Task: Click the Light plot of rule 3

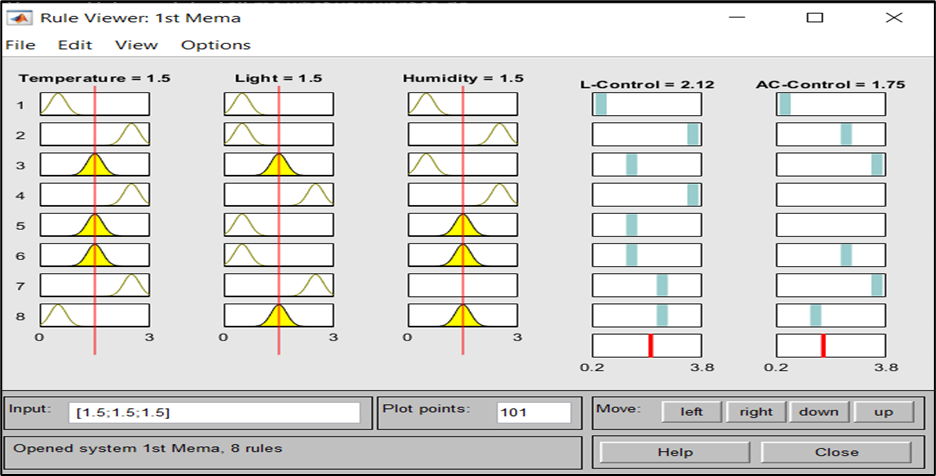Action: pos(279,164)
